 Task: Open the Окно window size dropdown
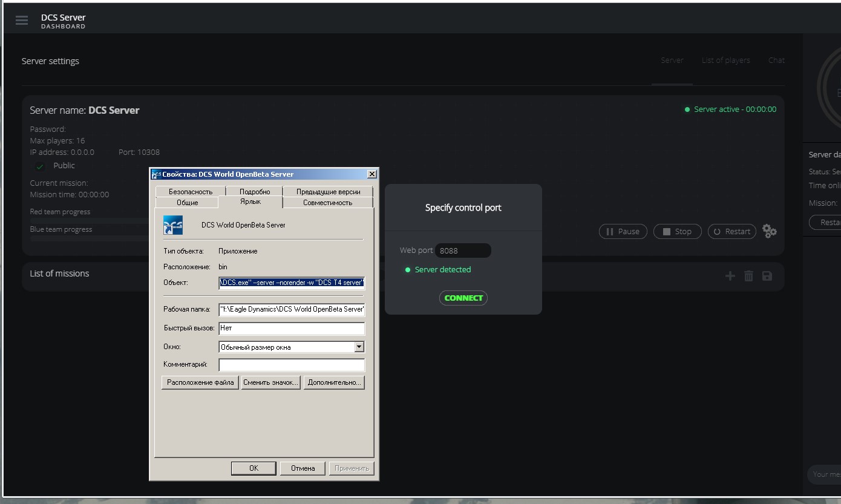tap(359, 347)
